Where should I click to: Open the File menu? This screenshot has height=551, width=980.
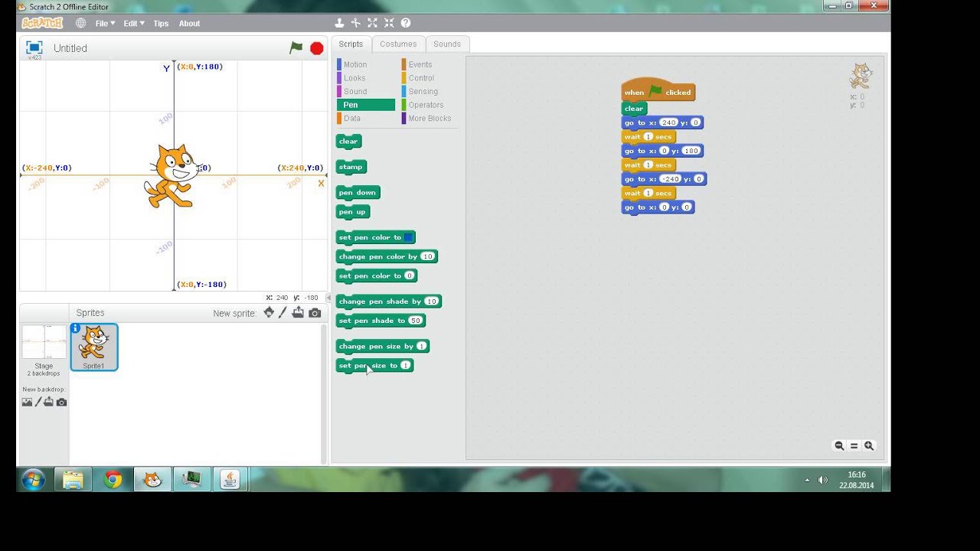(x=105, y=24)
